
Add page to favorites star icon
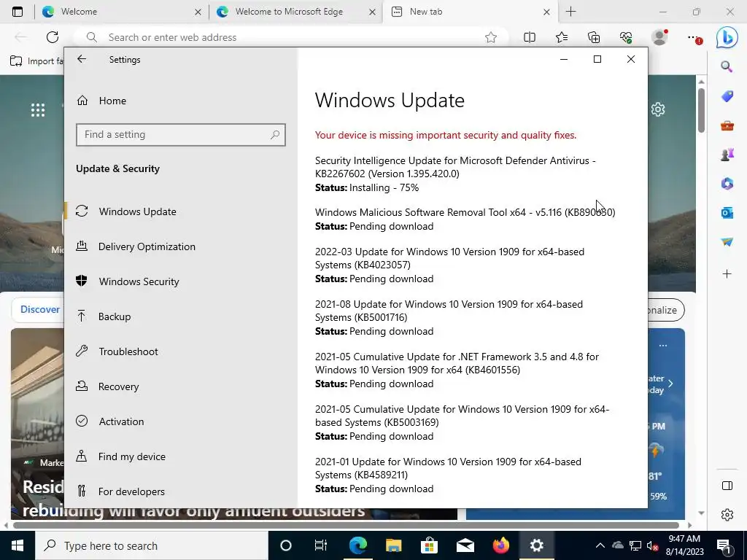click(x=491, y=37)
